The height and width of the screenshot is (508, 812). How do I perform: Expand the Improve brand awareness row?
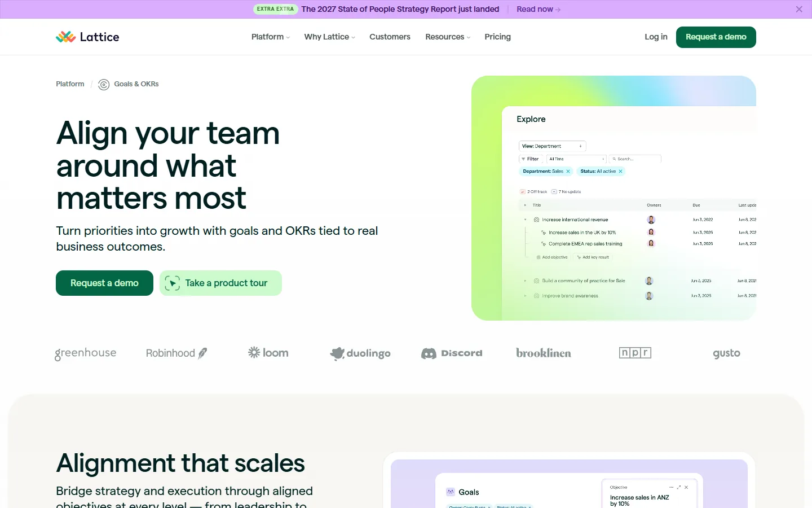pos(525,296)
